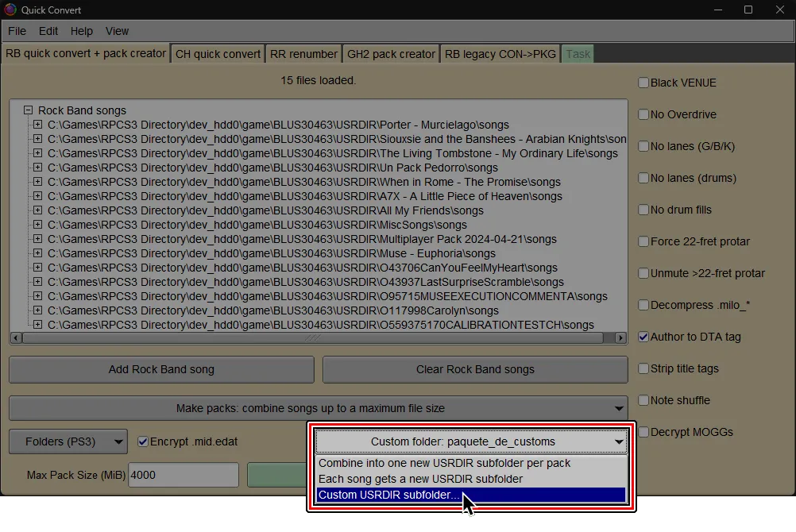
Task: Open the Help menu
Action: pyautogui.click(x=81, y=31)
